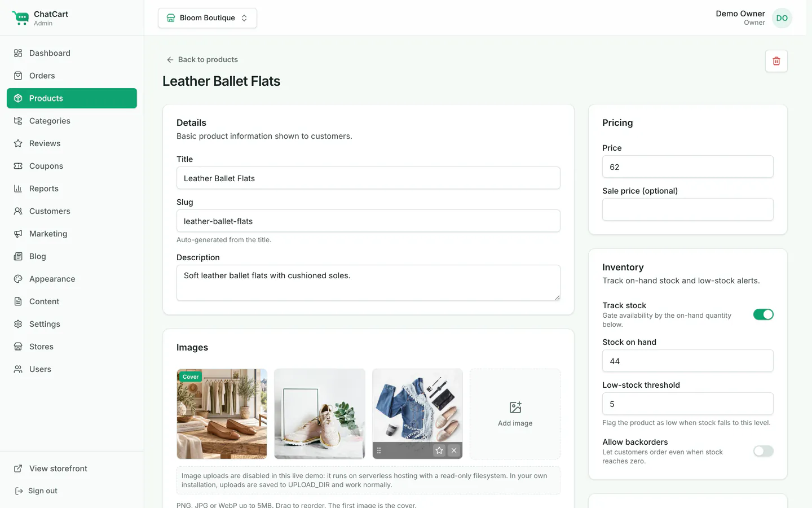Go Back to products
Screen dimensions: 812x508
tap(202, 59)
